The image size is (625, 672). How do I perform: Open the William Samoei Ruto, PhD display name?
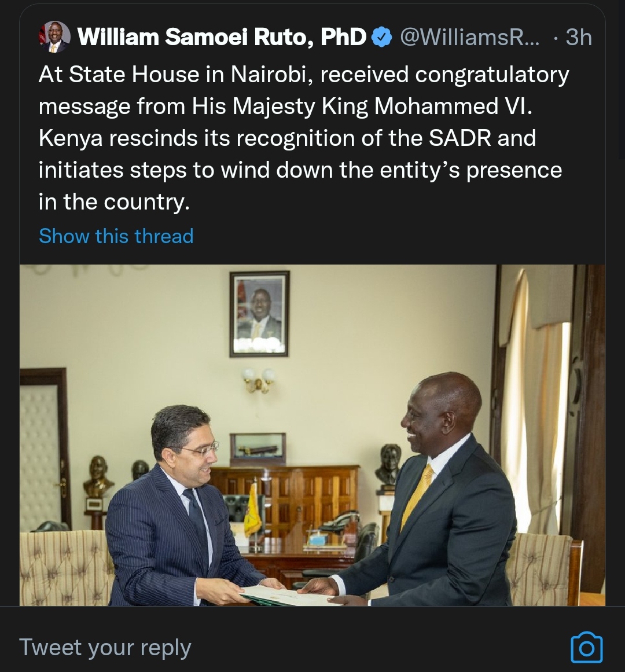coord(222,38)
